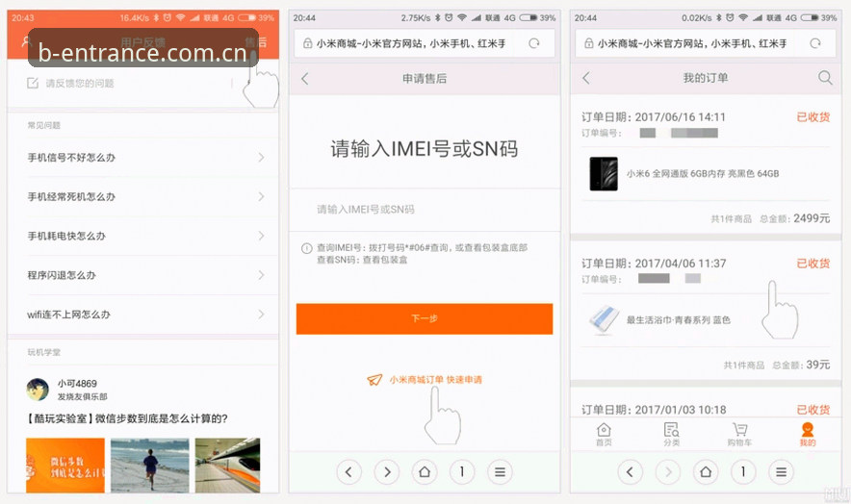
Task: Select 程序闪退怎么办 question text
Action: 62,275
